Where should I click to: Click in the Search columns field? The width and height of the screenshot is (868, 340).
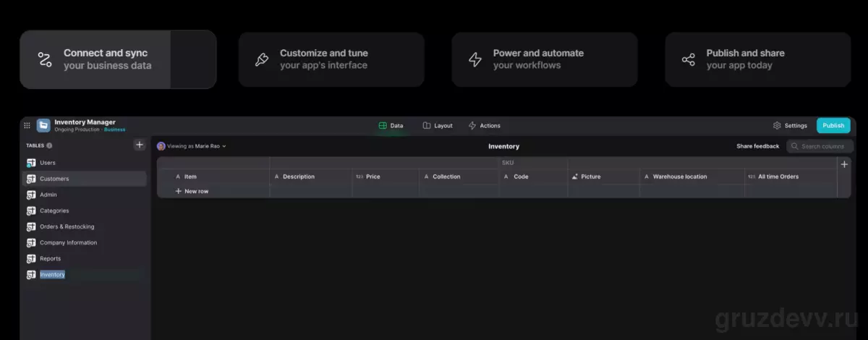tap(820, 146)
